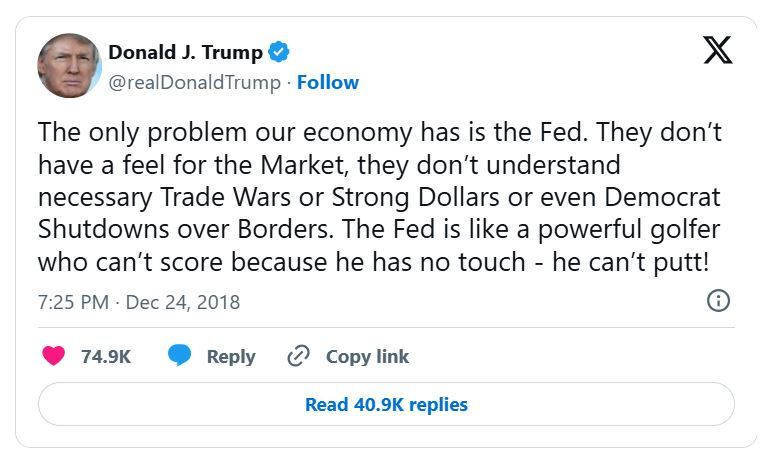The height and width of the screenshot is (459, 770).
Task: Select the Copy link text label
Action: (367, 356)
